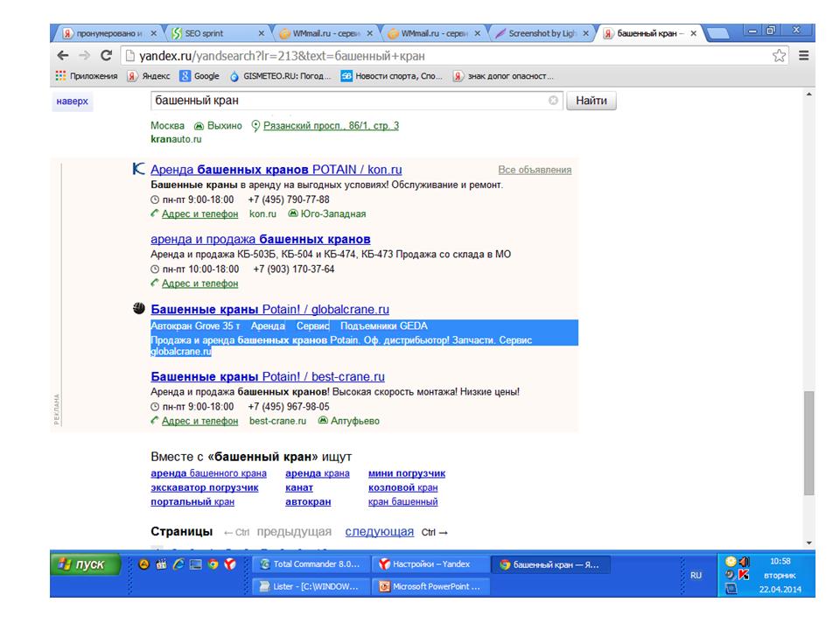Click the scrollbar down arrow
The image size is (840, 630).
tap(808, 542)
